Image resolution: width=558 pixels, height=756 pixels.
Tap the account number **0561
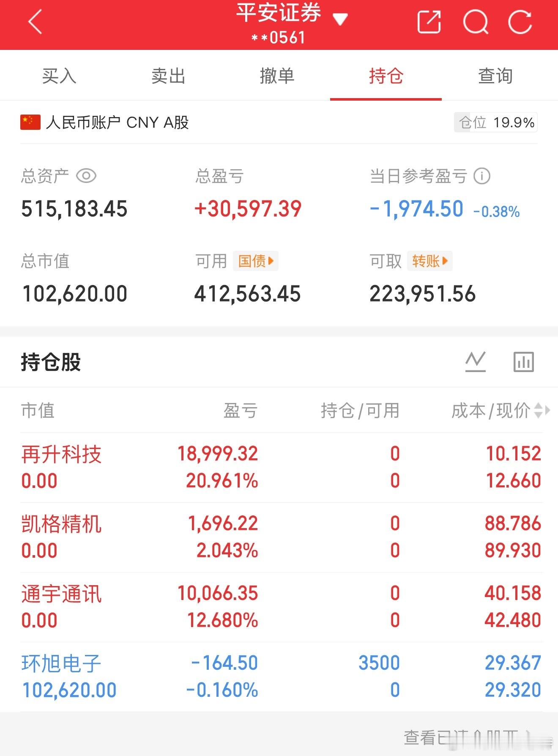(x=278, y=38)
